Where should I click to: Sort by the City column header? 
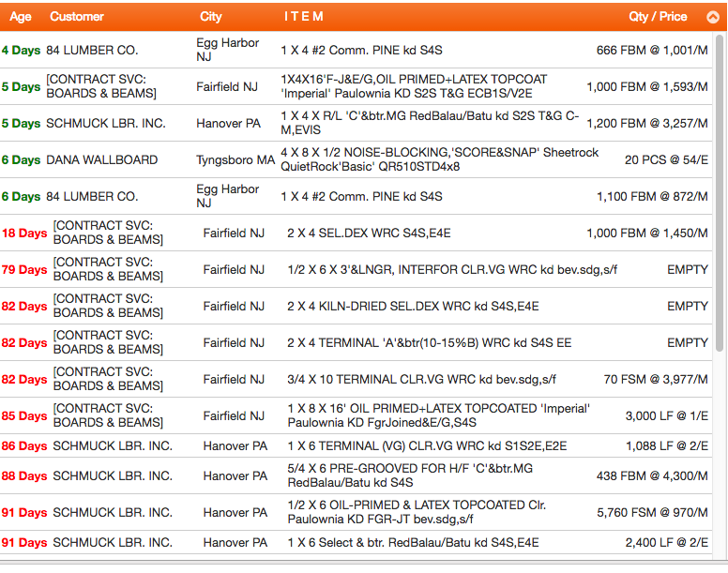click(211, 17)
